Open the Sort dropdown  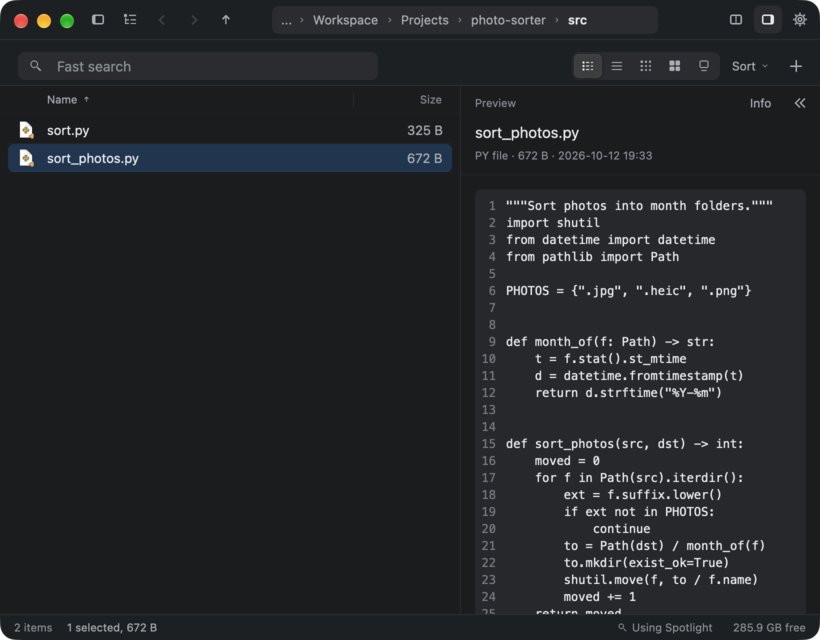[x=750, y=66]
